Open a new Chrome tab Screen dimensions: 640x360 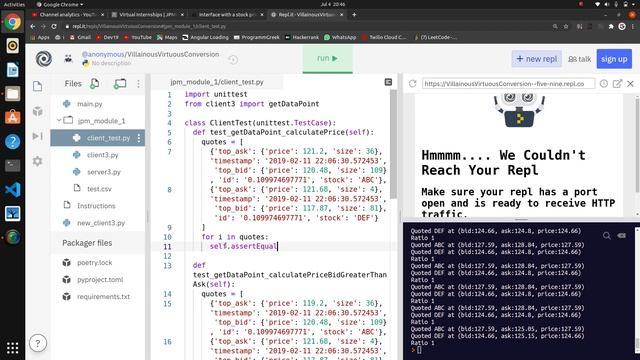(354, 15)
